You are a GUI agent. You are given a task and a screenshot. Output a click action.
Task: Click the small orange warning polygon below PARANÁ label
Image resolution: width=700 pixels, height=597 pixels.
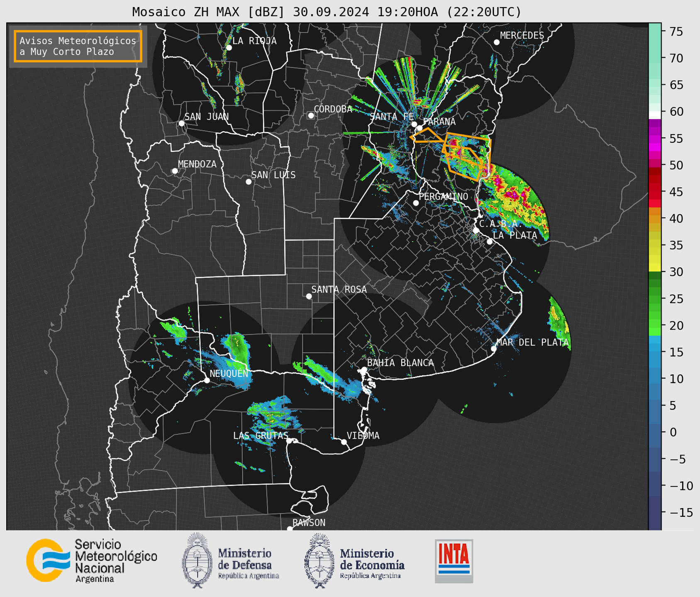click(x=427, y=135)
